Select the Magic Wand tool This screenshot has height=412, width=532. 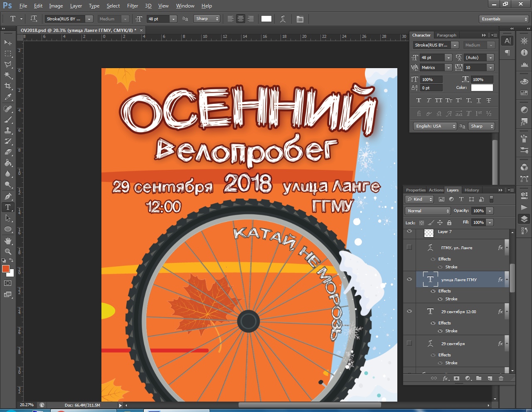coord(8,75)
